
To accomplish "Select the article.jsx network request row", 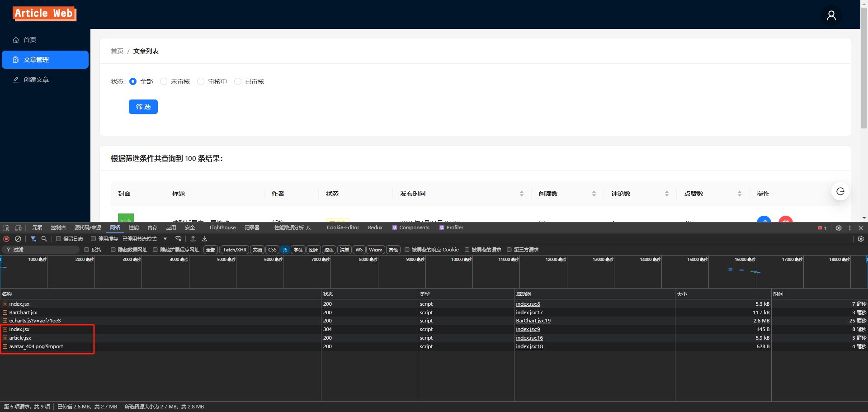I will pyautogui.click(x=434, y=338).
